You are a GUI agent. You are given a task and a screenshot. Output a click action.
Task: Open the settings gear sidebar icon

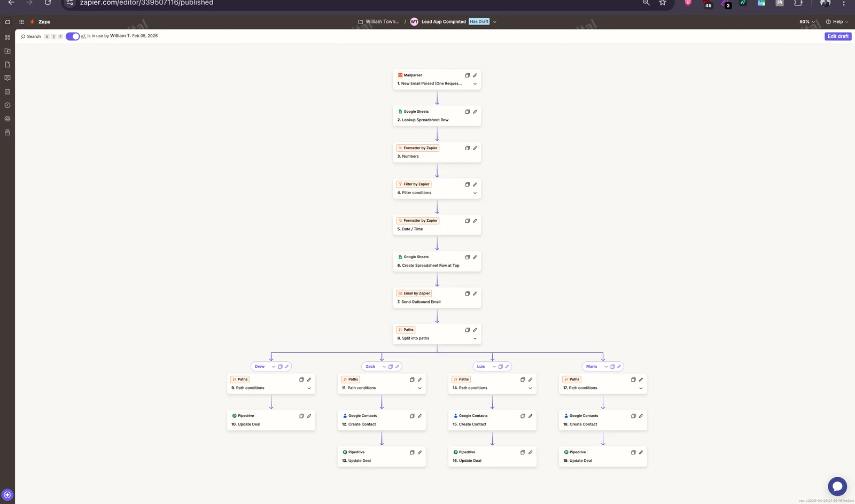(x=7, y=119)
